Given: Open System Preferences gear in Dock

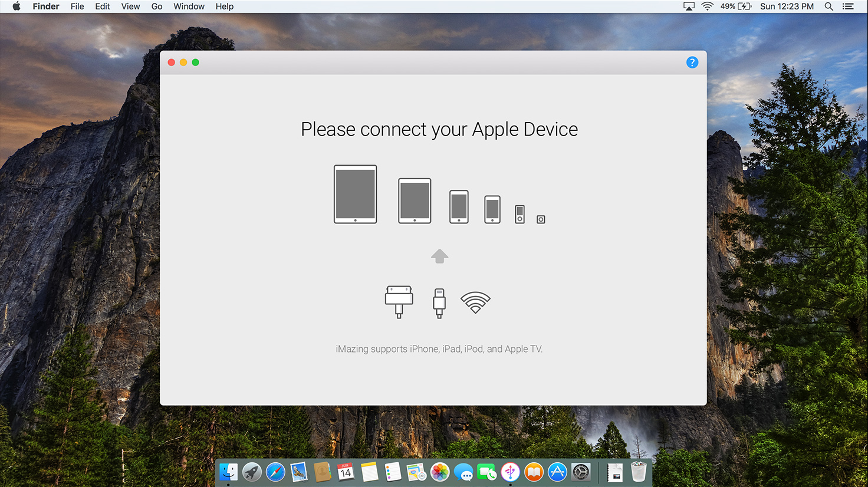Looking at the screenshot, I should tap(581, 472).
